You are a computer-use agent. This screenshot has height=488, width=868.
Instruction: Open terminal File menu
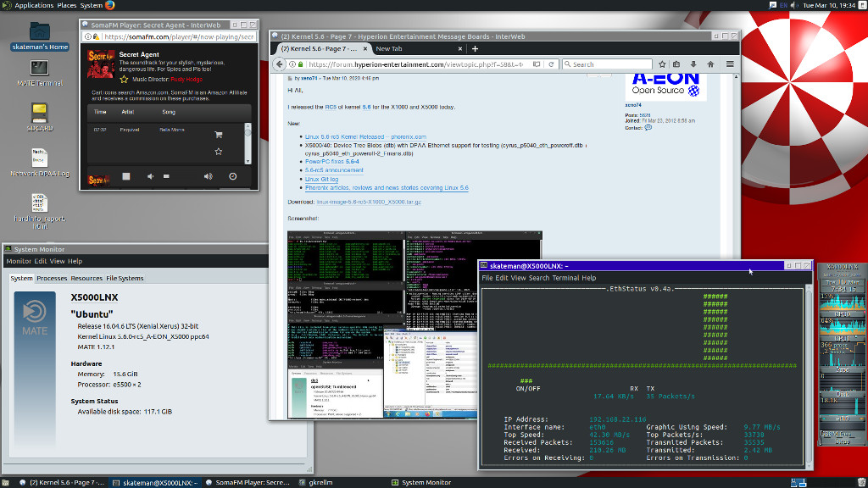point(487,278)
